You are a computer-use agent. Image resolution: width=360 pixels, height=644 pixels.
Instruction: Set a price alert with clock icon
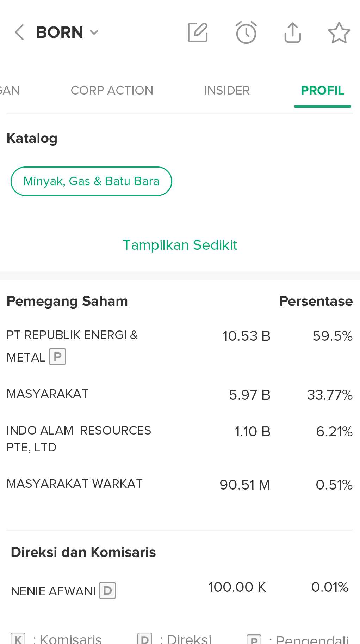click(x=246, y=32)
